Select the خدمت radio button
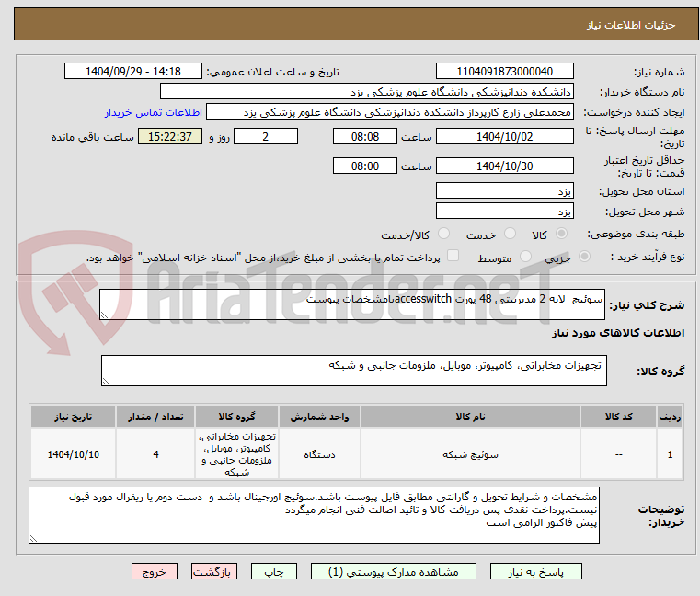 (510, 234)
